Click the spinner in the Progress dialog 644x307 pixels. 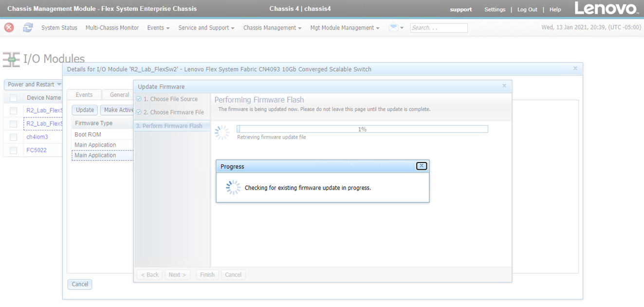coord(233,188)
